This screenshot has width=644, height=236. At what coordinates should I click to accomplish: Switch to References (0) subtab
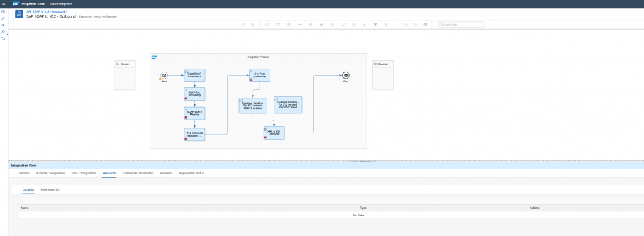point(50,190)
